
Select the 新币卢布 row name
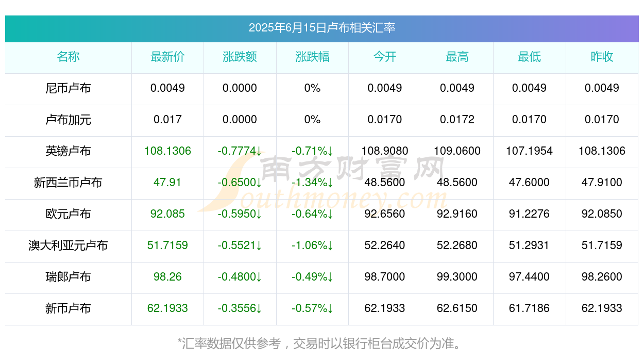(x=68, y=308)
